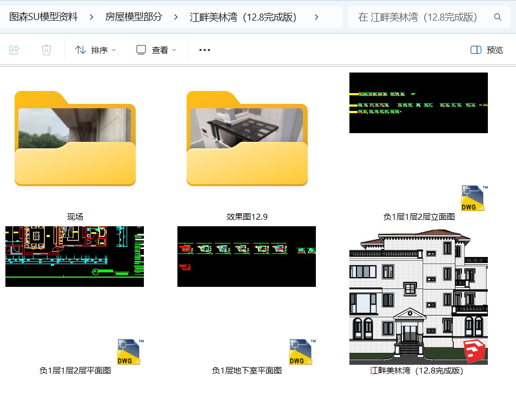Select the SketchUp house model thumbnail

[419, 297]
